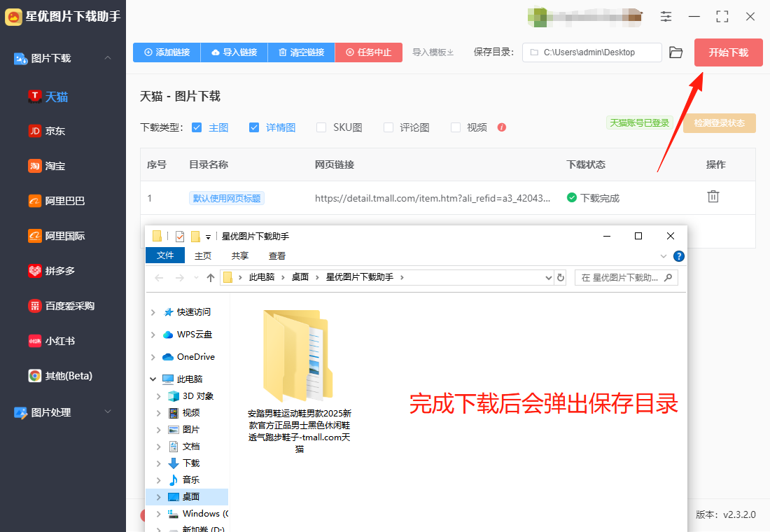Stop the task with 任务中止
Image resolution: width=770 pixels, height=532 pixels.
tap(369, 52)
